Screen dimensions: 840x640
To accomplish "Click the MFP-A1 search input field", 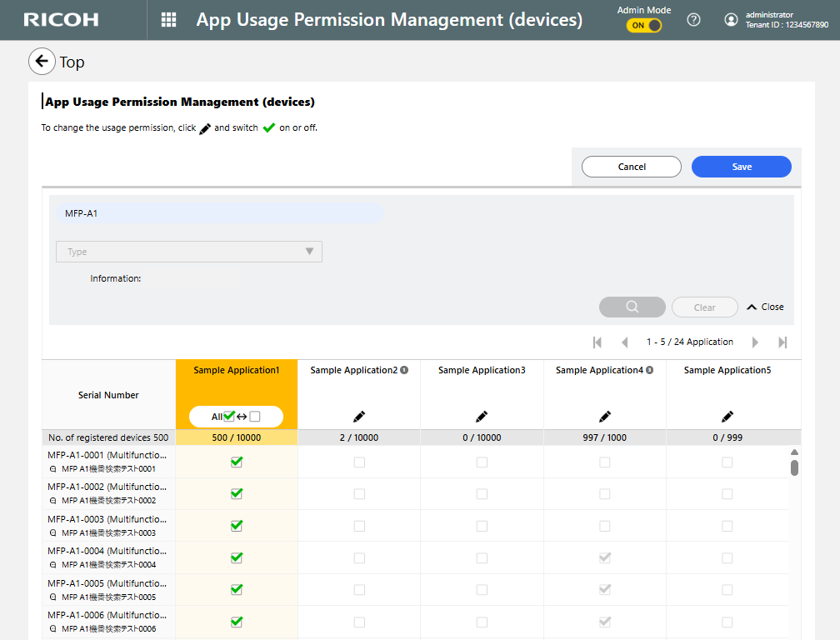I will click(219, 213).
